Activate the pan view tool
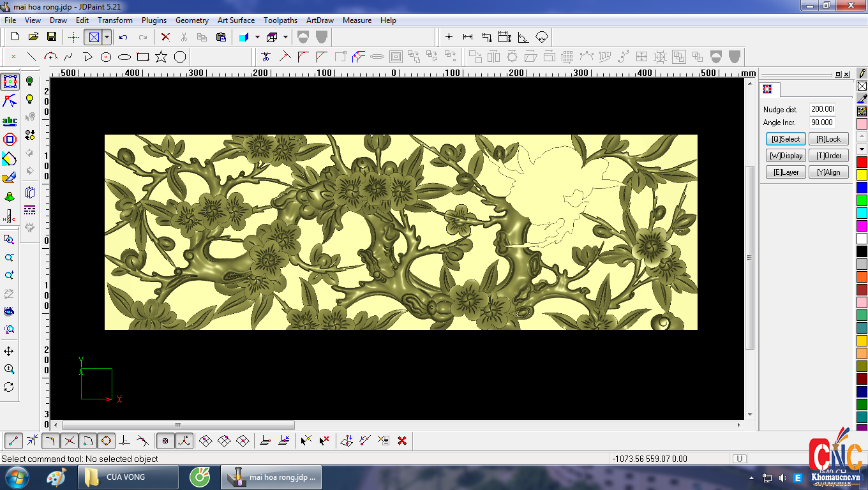The width and height of the screenshot is (868, 490). [9, 352]
